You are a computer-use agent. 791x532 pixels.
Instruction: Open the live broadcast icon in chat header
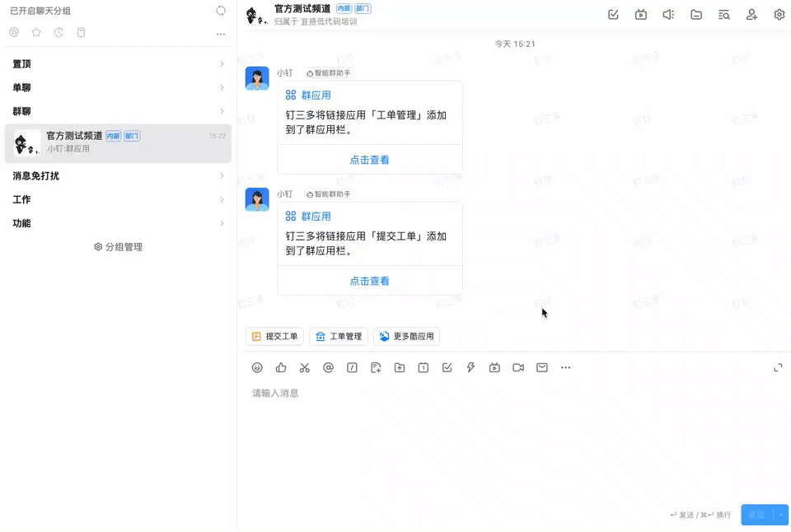coord(641,15)
